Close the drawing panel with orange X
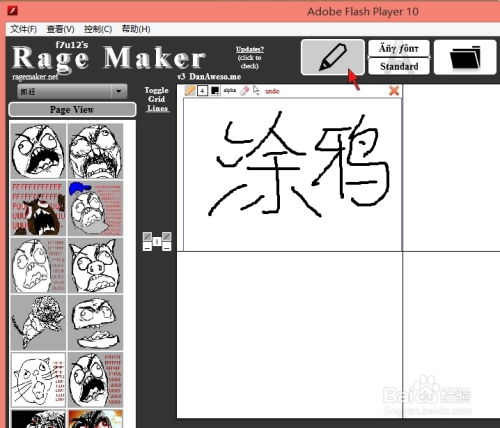The image size is (500, 428). pyautogui.click(x=394, y=90)
